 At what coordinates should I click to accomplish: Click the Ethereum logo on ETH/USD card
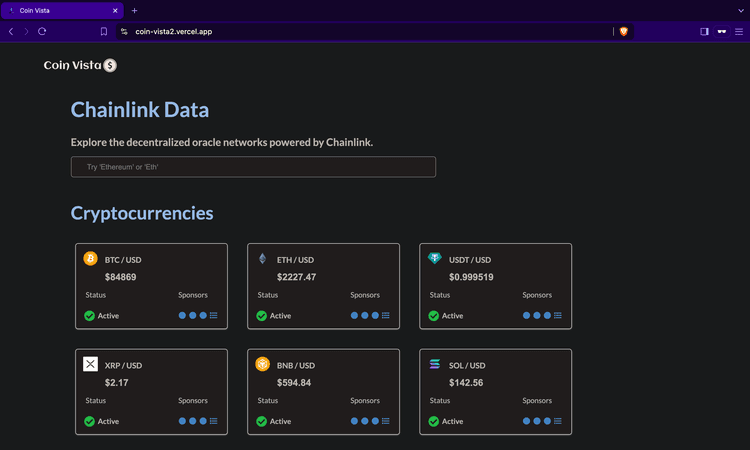263,259
